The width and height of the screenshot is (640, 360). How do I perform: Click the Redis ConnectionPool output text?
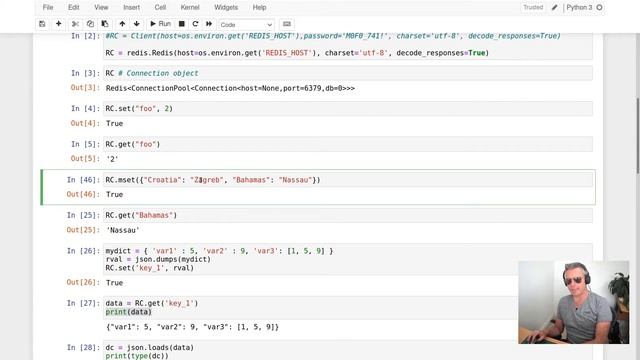pyautogui.click(x=230, y=88)
